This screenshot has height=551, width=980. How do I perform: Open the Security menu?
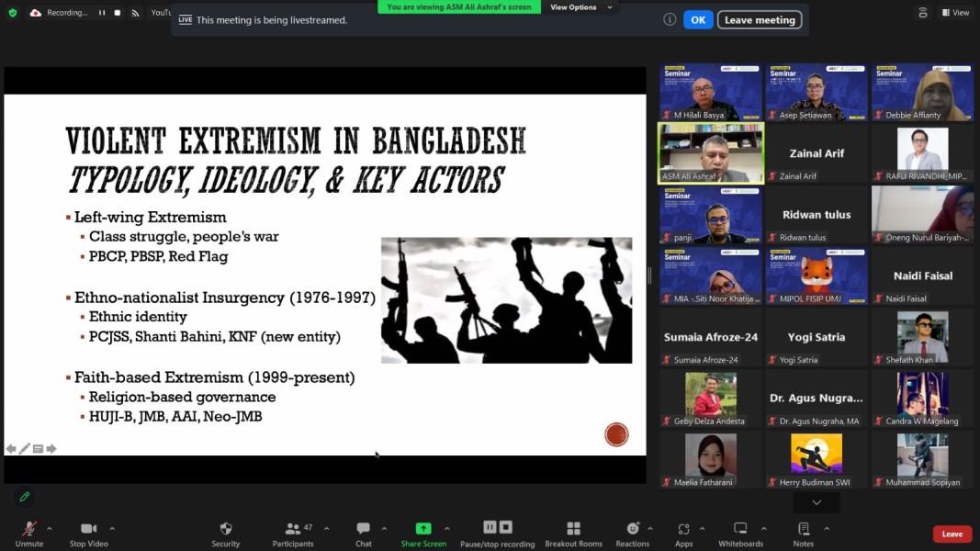(x=226, y=534)
